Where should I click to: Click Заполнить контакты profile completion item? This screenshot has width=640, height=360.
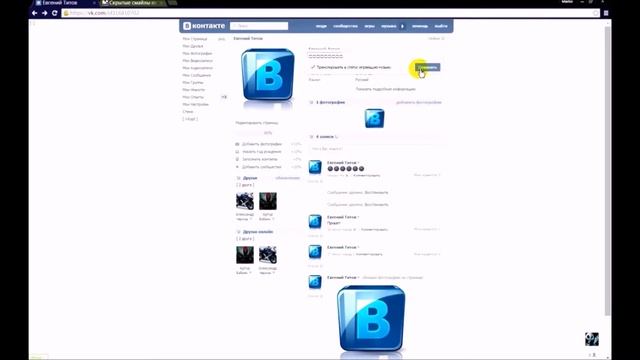tap(260, 159)
